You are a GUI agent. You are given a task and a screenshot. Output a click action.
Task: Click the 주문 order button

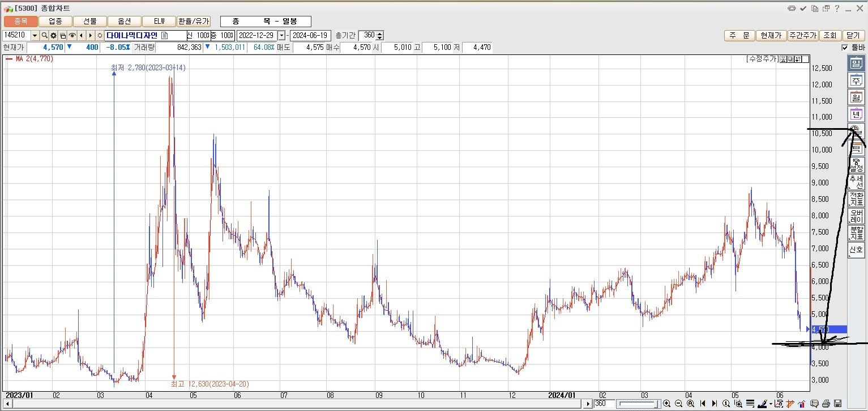pyautogui.click(x=739, y=35)
